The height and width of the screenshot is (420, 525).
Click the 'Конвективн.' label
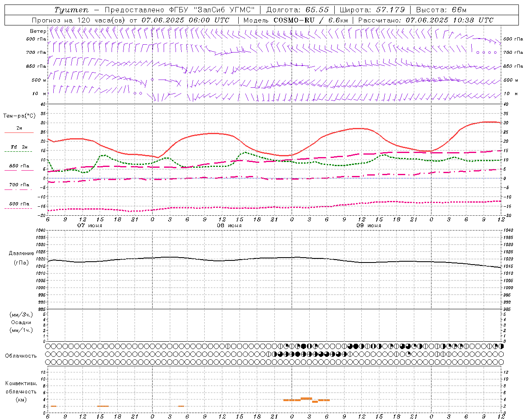(21, 383)
